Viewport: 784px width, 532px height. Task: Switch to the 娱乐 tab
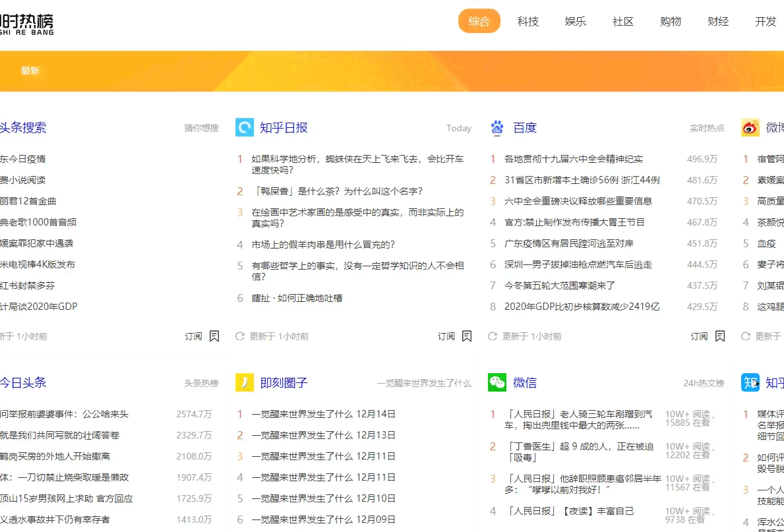click(x=576, y=21)
